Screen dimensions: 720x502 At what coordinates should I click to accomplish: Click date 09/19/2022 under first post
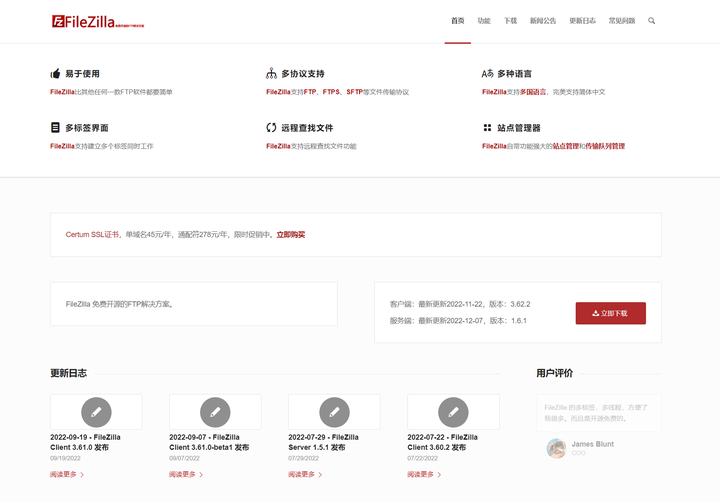click(x=65, y=458)
